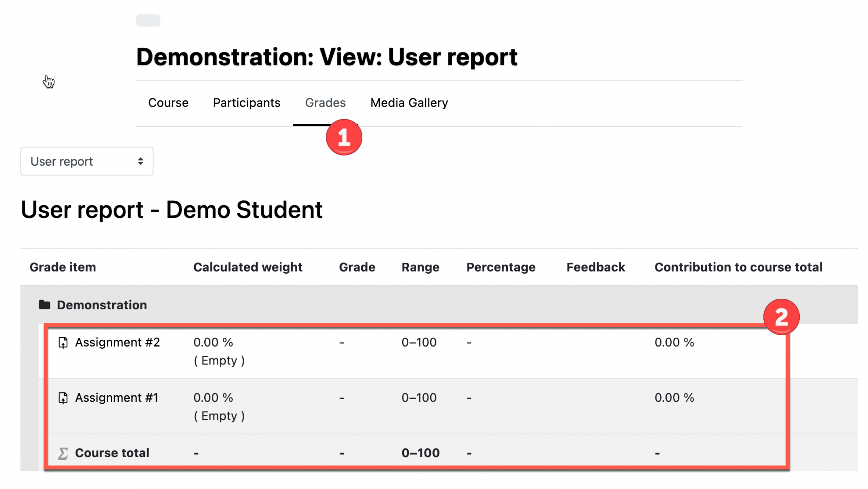Click the red badge numbered 2
This screenshot has height=489, width=868.
coord(781,317)
